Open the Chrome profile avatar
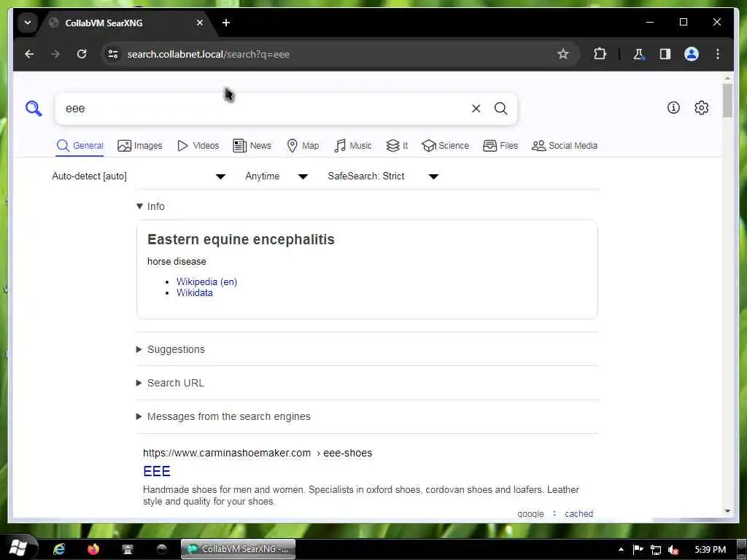 click(692, 54)
